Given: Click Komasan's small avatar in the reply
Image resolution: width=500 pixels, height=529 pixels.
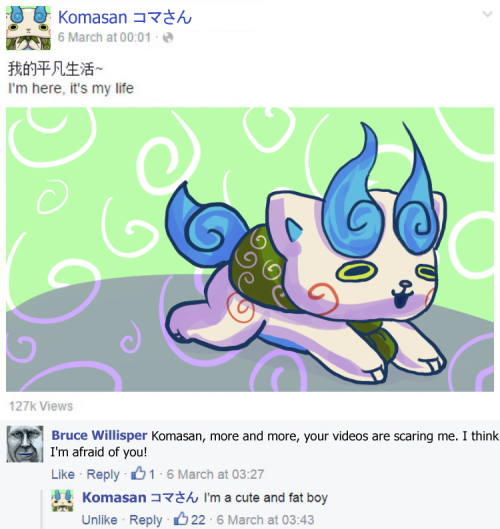Looking at the screenshot, I should click(62, 501).
